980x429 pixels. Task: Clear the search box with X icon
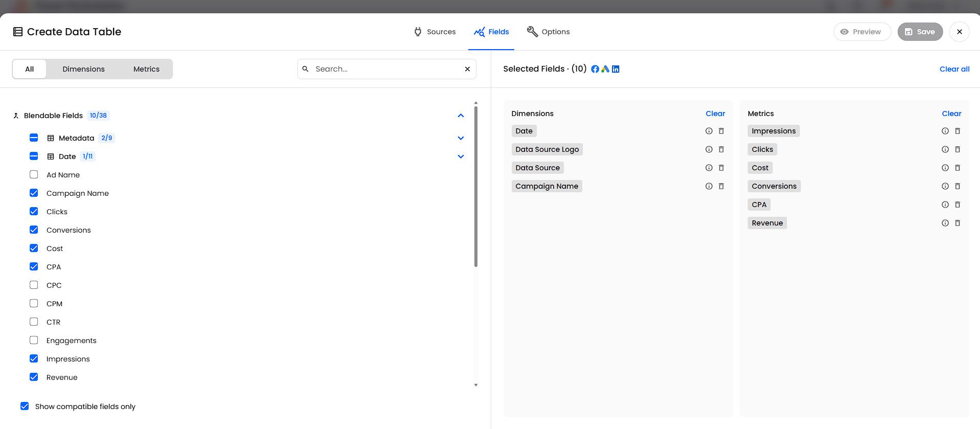(467, 69)
